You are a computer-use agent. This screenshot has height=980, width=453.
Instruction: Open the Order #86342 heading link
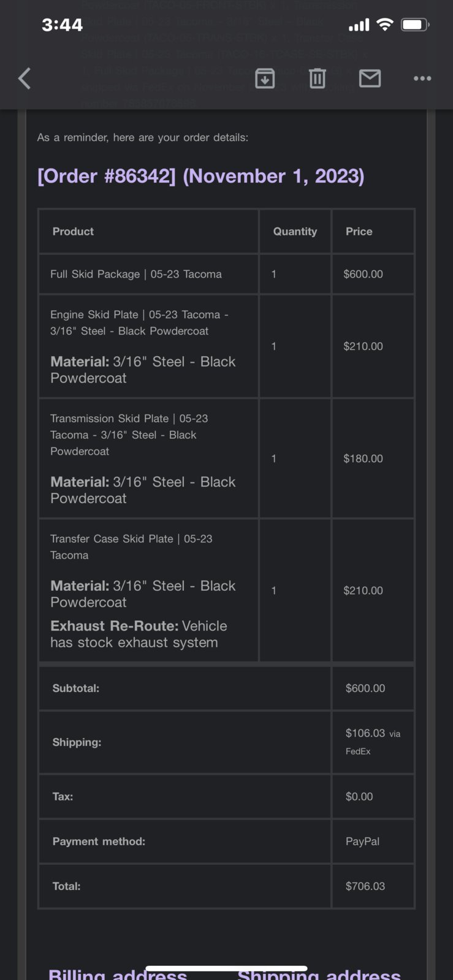tap(201, 176)
